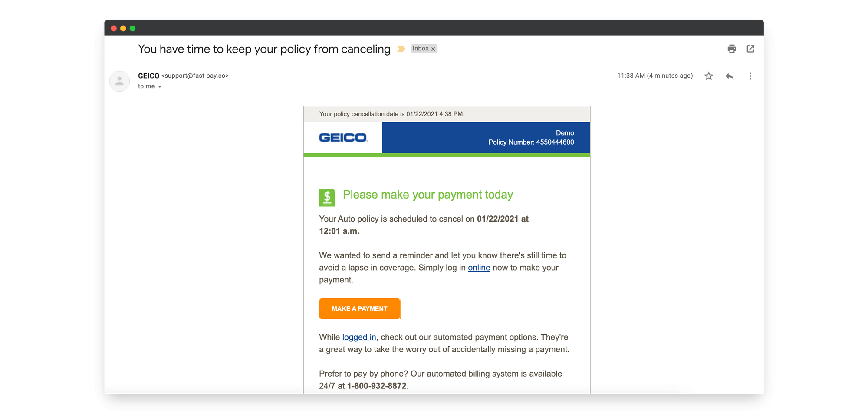
Task: Reply to the GEICO email
Action: (729, 76)
